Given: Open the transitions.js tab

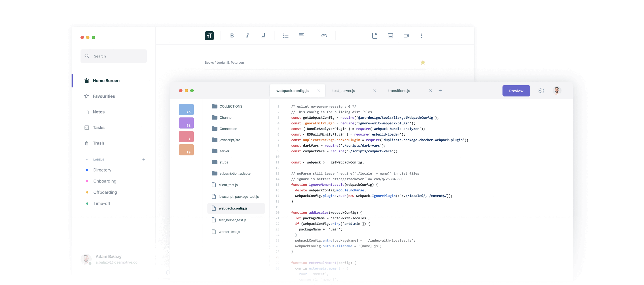Looking at the screenshot, I should click(399, 91).
